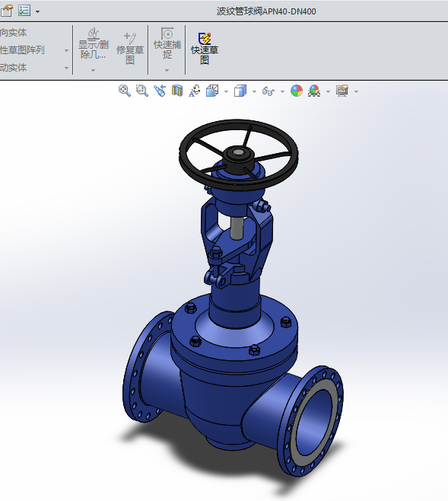Expand the Apply Scene dropdown arrow
The image size is (448, 501).
coord(328,91)
